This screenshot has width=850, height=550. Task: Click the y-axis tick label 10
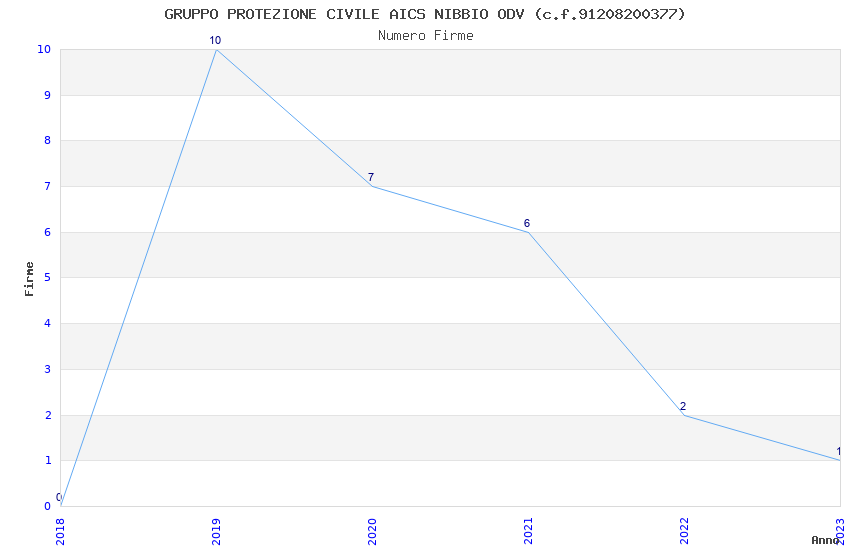point(44,49)
